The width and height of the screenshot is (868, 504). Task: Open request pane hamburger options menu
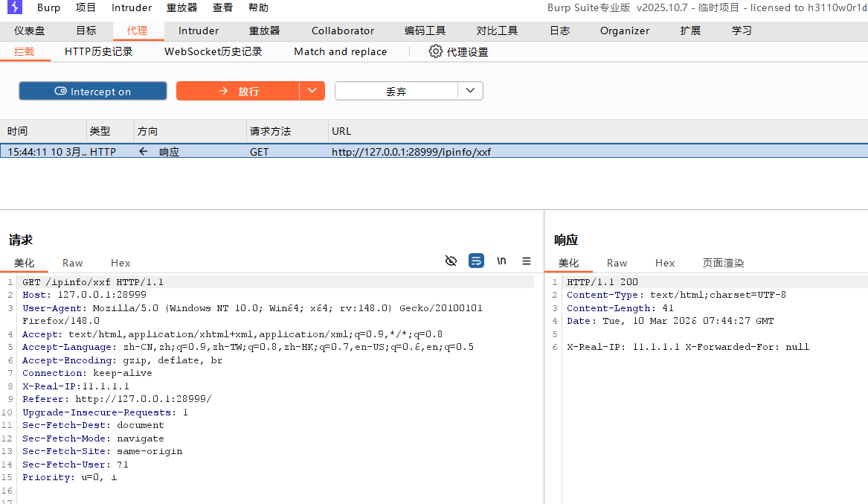pos(527,261)
